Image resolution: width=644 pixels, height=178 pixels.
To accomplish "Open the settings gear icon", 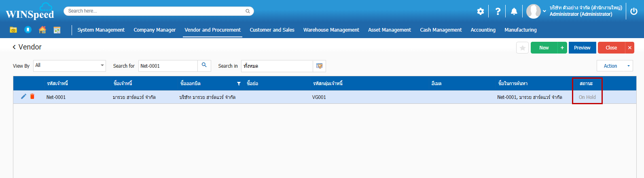I will point(480,11).
